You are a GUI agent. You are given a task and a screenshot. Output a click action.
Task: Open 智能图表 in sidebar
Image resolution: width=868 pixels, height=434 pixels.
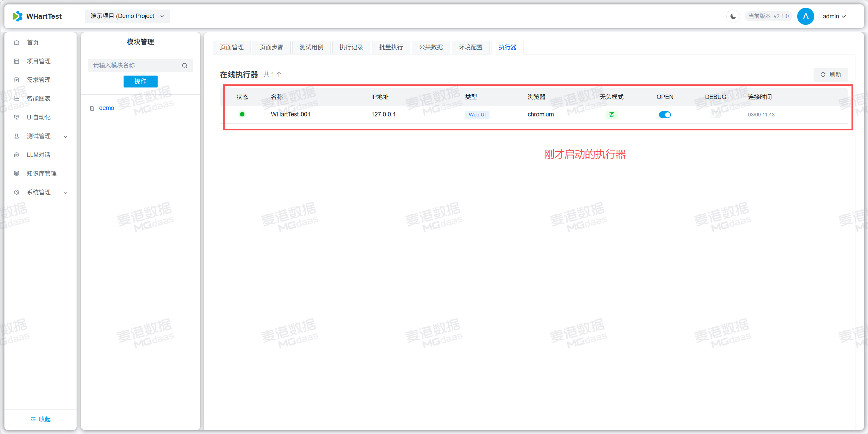pos(38,99)
